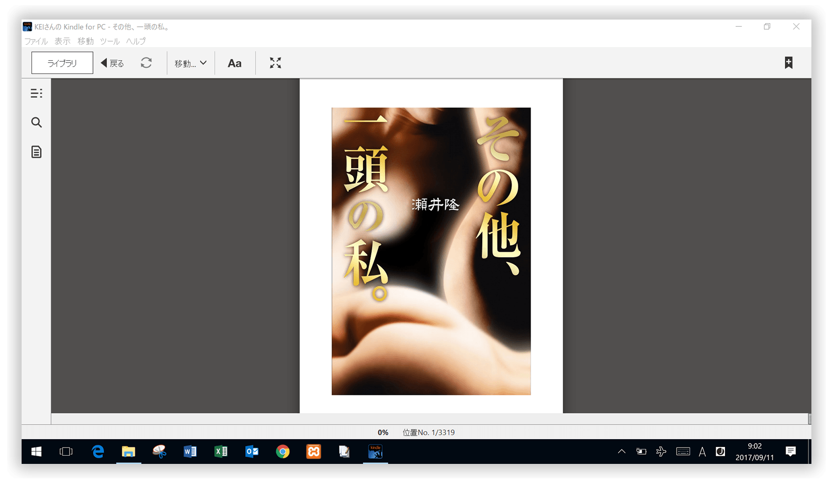Launch Outlook from the taskbar

click(x=252, y=452)
